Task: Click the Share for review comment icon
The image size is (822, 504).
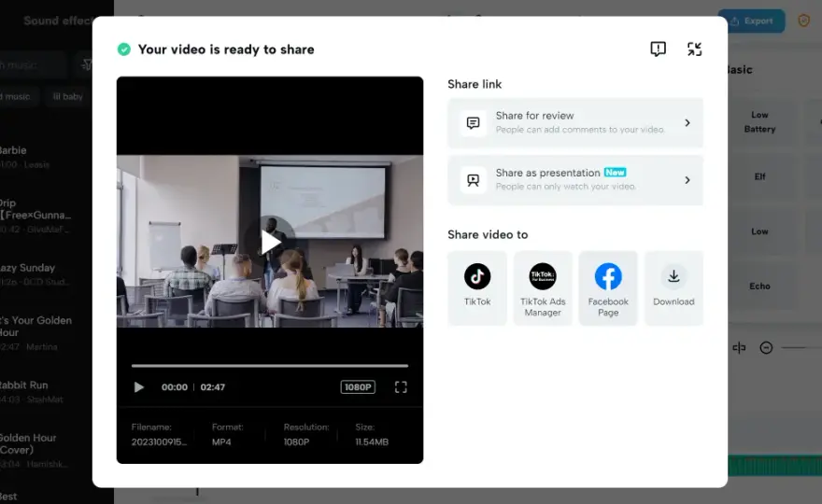Action: 473,122
